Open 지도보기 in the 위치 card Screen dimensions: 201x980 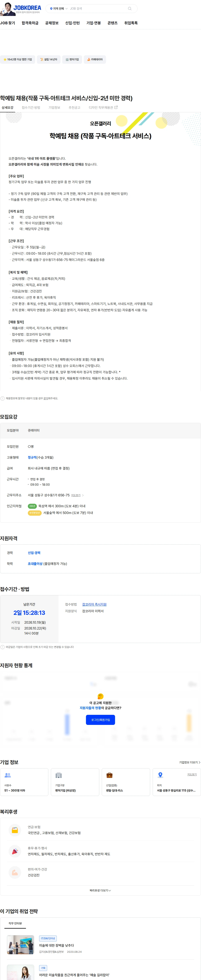pos(192,774)
